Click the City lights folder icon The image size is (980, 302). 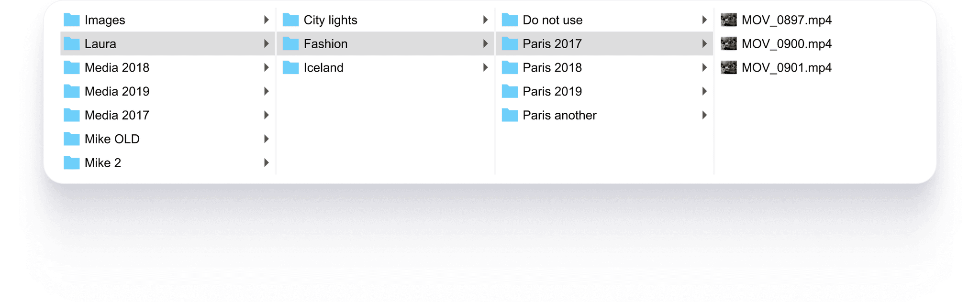(x=290, y=20)
